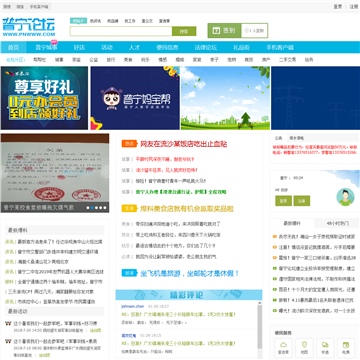Open the 首页 navigation tab
This screenshot has height=360, width=360.
click(13, 47)
